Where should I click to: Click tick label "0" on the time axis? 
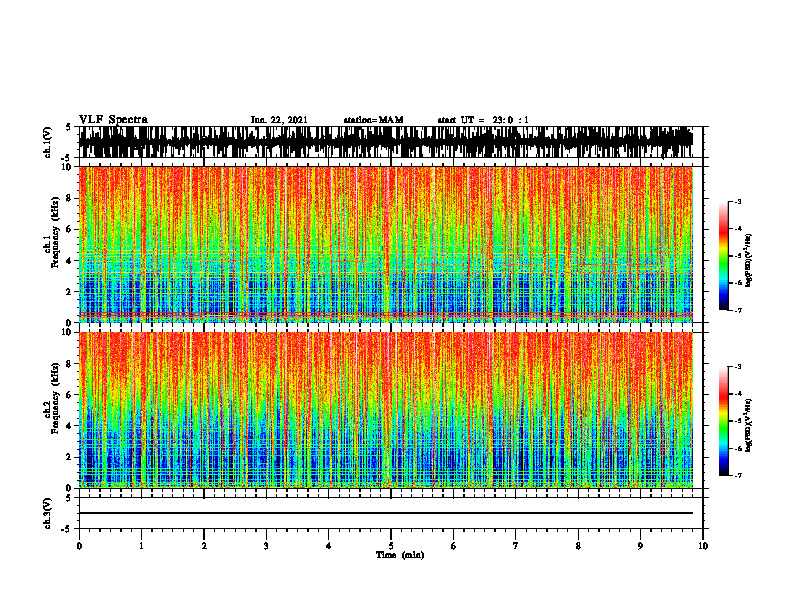click(79, 546)
